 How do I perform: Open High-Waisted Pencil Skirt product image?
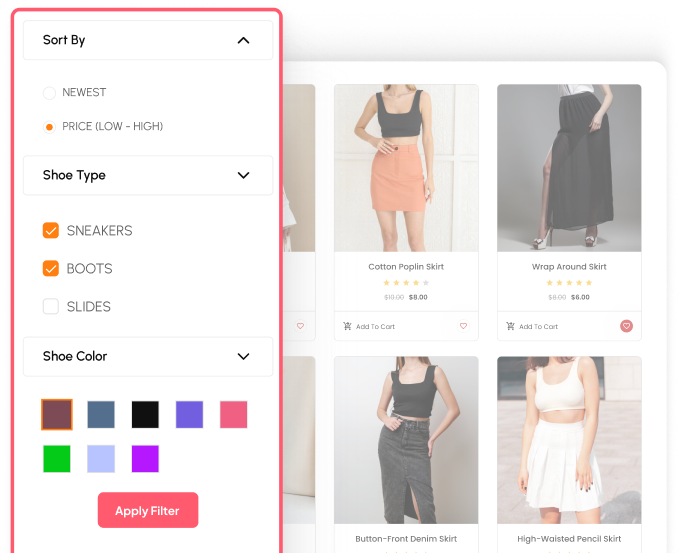(569, 440)
